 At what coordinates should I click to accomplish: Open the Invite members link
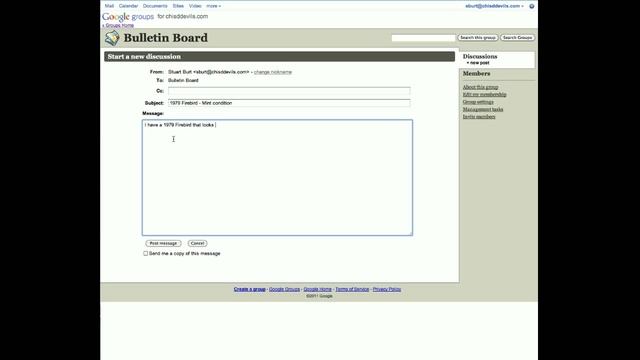(x=479, y=117)
